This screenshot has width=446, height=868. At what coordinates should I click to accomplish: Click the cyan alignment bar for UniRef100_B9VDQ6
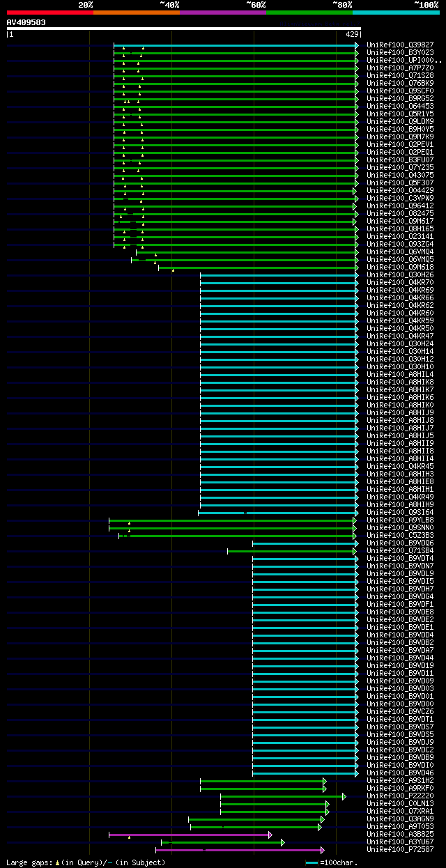pyautogui.click(x=305, y=543)
